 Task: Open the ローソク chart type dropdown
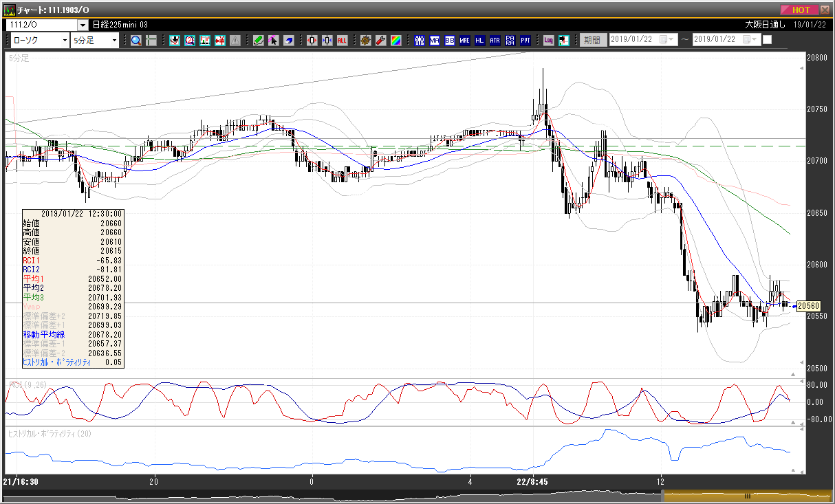coord(40,40)
